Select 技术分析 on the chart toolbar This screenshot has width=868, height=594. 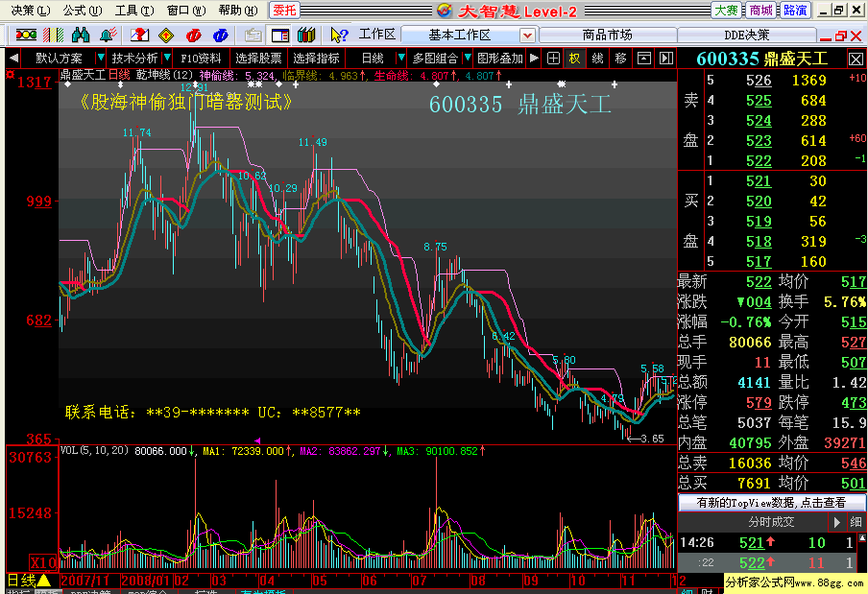tap(134, 59)
